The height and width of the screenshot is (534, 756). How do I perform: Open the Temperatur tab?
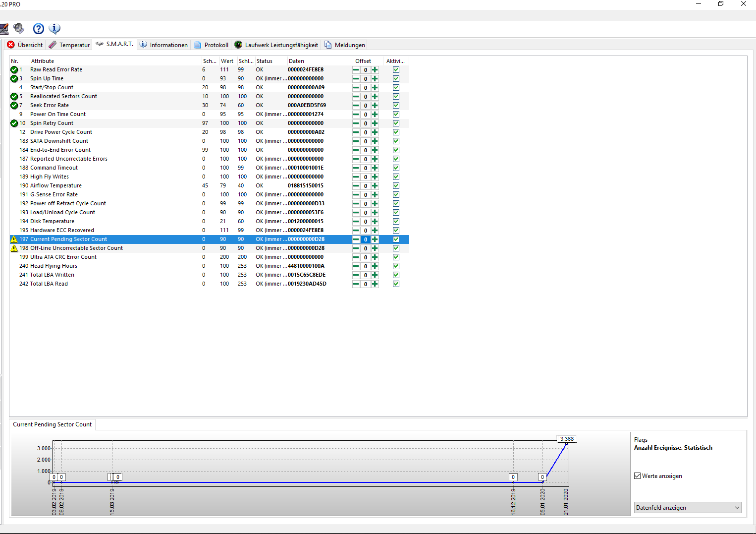pyautogui.click(x=69, y=45)
